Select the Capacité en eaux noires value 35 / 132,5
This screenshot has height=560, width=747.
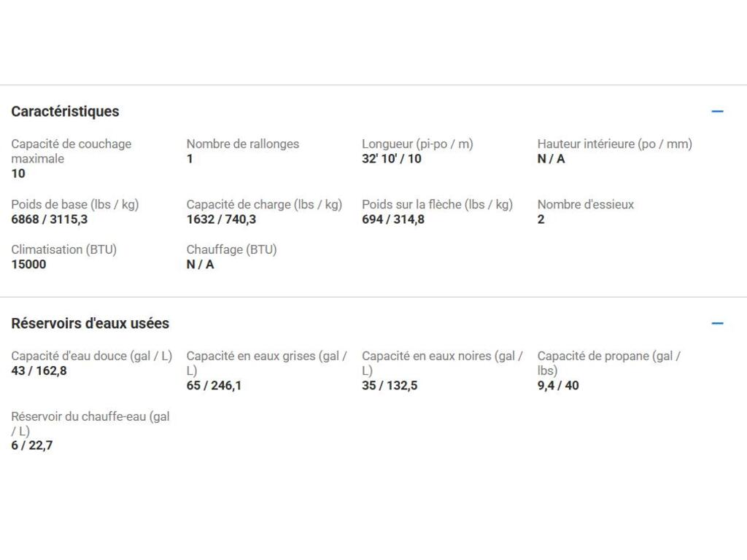pyautogui.click(x=390, y=386)
